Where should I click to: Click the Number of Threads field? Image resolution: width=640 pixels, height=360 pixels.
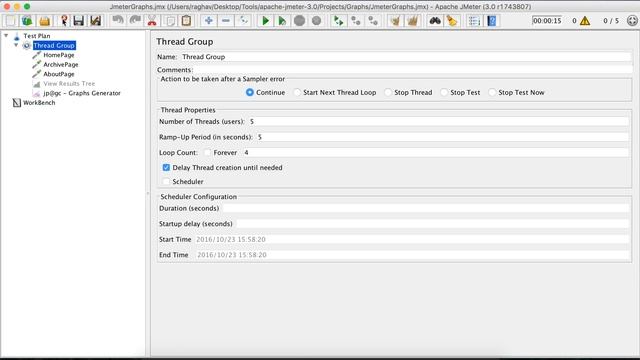438,122
